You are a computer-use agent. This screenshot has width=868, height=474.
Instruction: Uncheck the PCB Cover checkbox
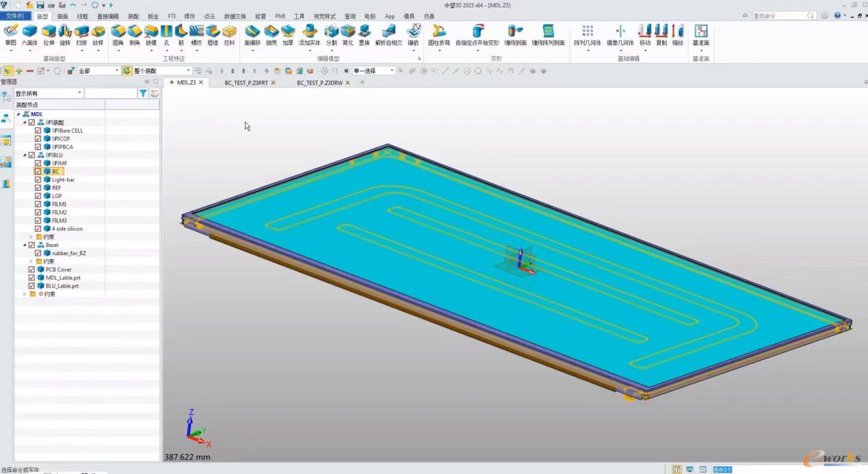31,269
